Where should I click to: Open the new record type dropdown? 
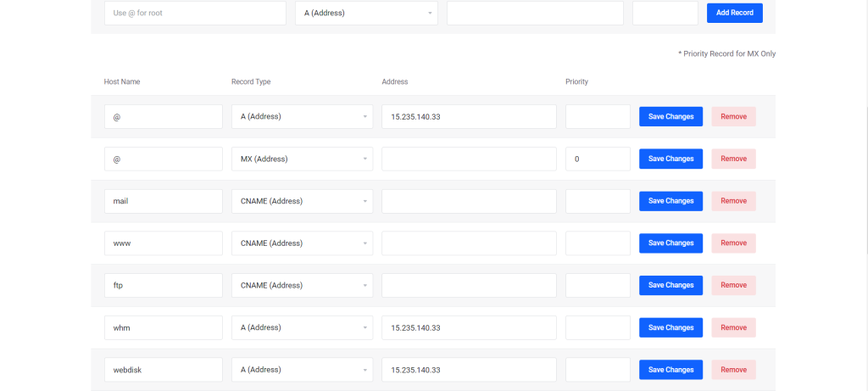click(366, 13)
